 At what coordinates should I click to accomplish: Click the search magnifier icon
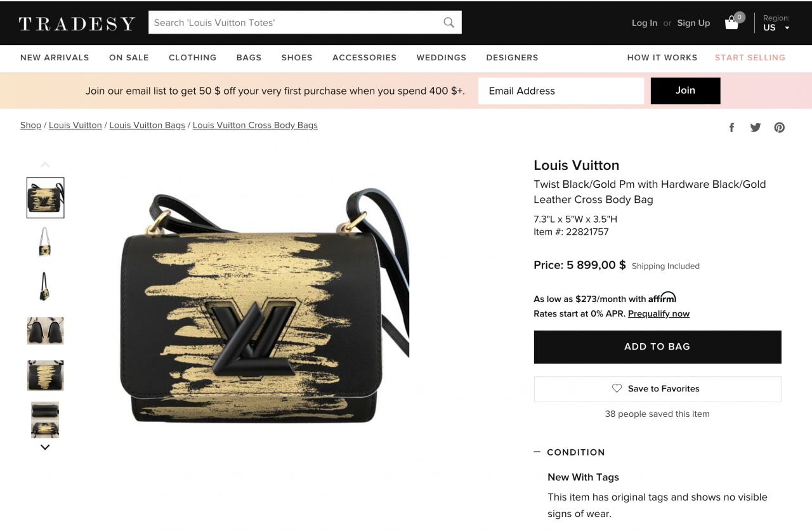[449, 23]
